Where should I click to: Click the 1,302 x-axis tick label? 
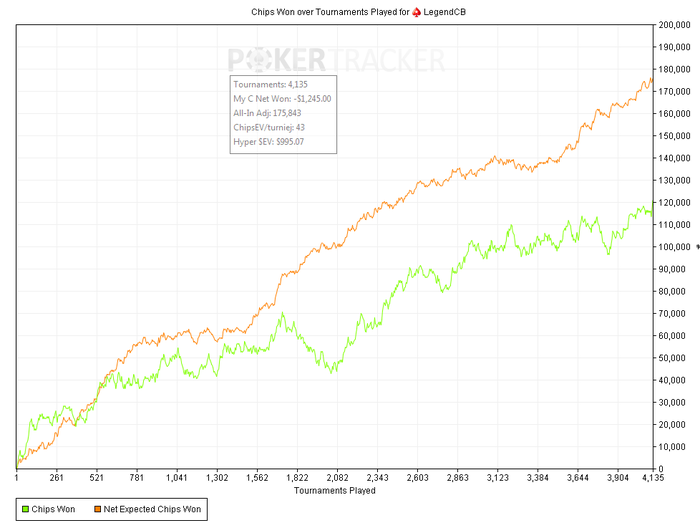[217, 478]
